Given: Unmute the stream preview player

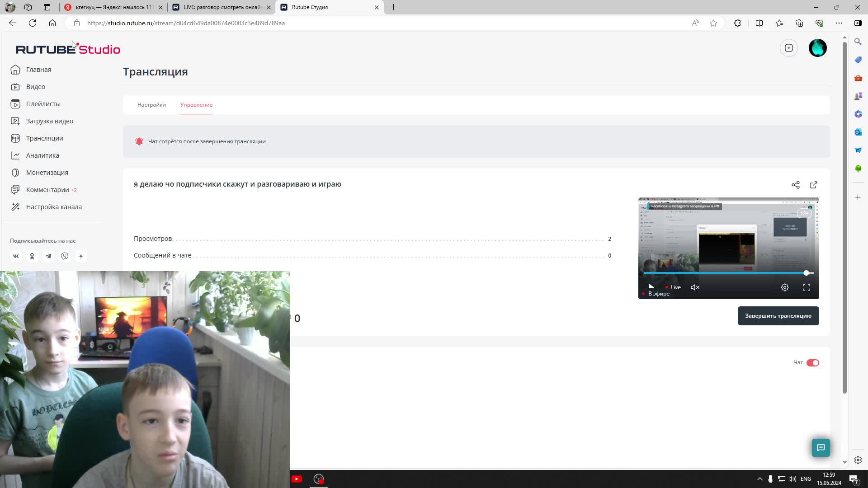Looking at the screenshot, I should coord(695,287).
